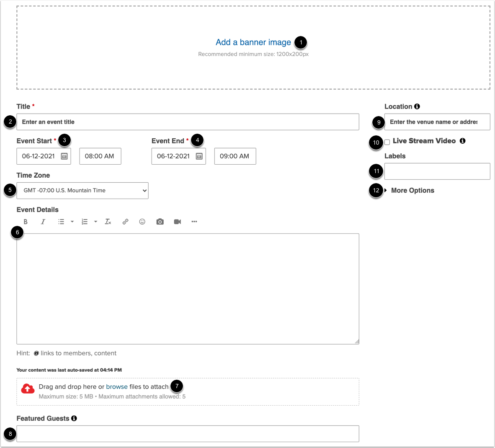
Task: Enable the Live Stream Video checkbox
Action: [x=387, y=142]
